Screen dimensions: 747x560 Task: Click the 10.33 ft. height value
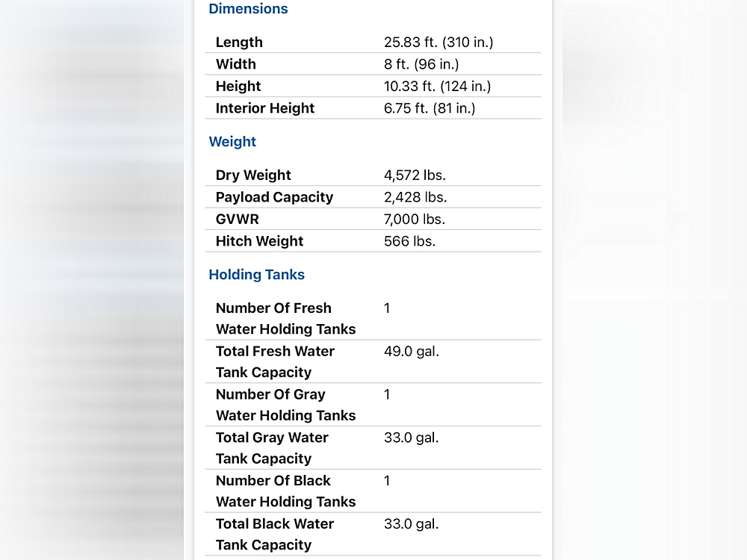[437, 86]
